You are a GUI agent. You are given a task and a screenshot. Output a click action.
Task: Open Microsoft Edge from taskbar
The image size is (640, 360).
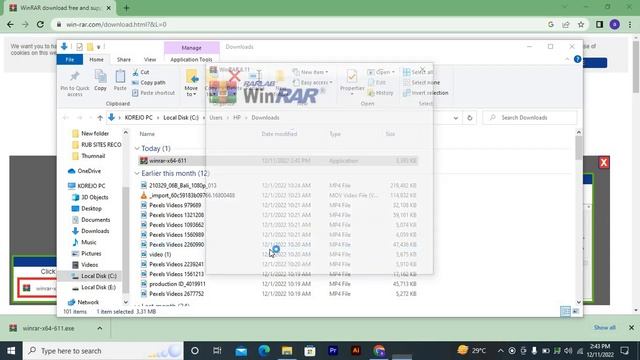click(264, 351)
